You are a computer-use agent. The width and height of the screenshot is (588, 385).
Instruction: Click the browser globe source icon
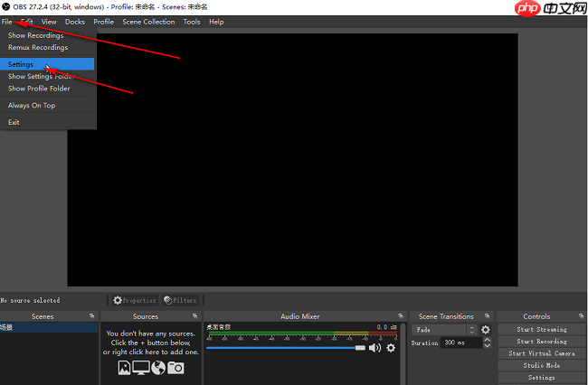pos(158,368)
